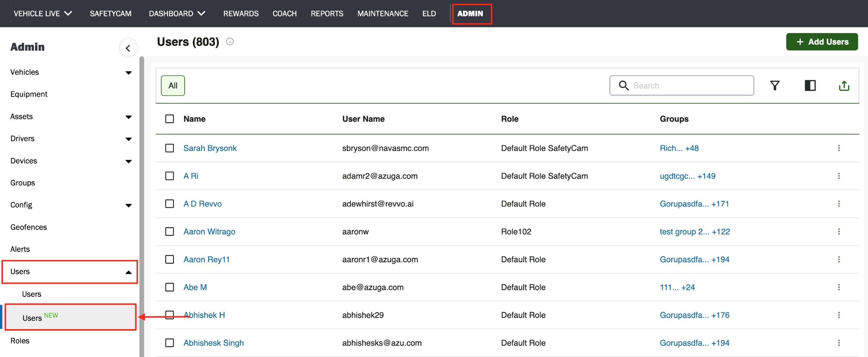Screen dimensions: 868x357
Task: Go to the SafetyCam tab
Action: [x=111, y=14]
